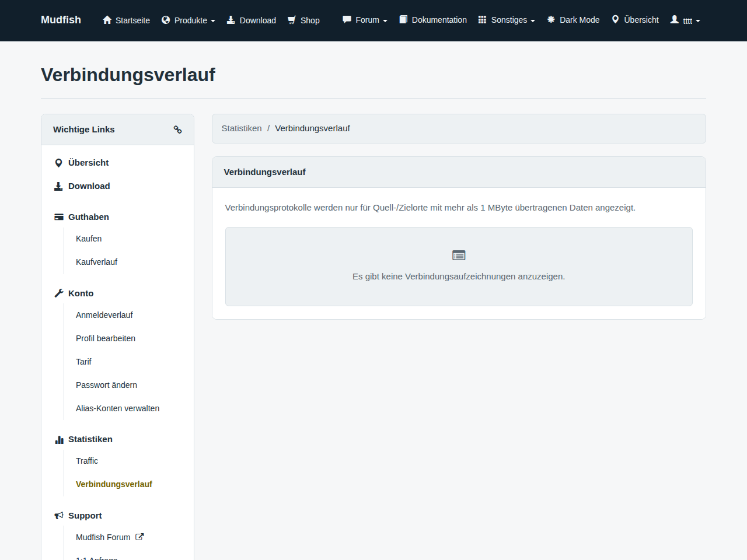The image size is (747, 560).
Task: Open the Tarif link under Konto
Action: 83,362
